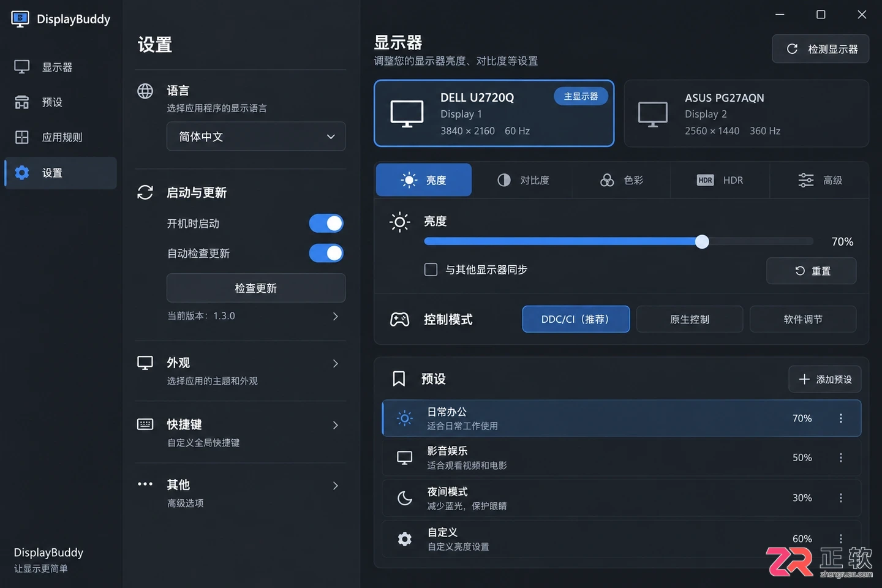Open more options for 影音娱乐 preset
The image size is (882, 588).
coord(841,458)
